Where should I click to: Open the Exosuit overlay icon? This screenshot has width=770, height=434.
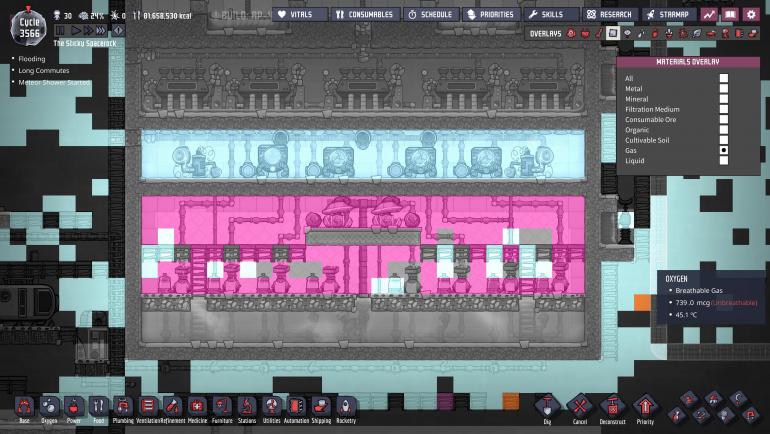(725, 33)
